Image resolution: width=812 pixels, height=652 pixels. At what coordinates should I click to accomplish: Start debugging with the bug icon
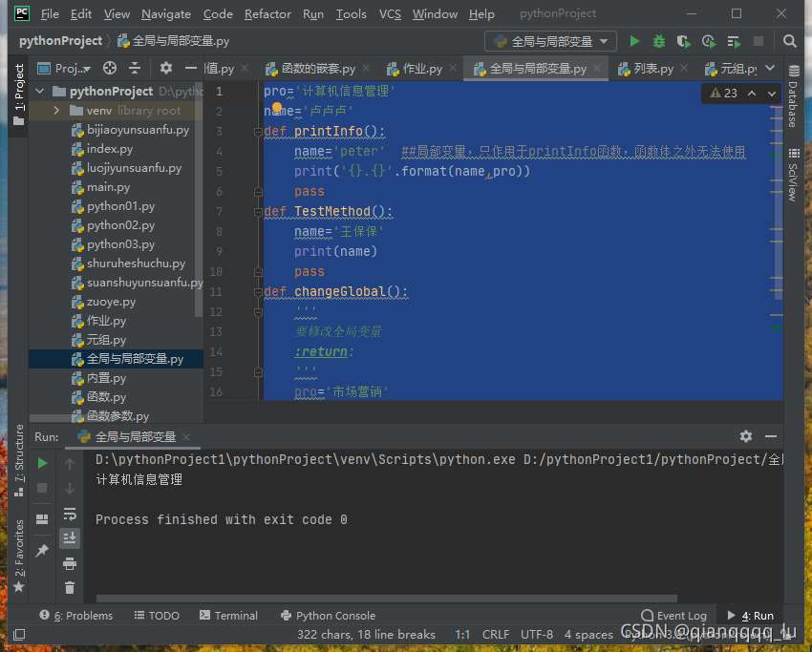point(659,41)
